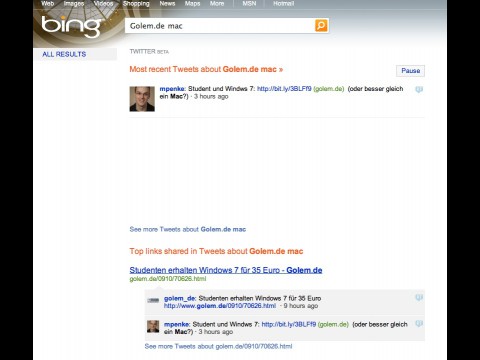The width and height of the screenshot is (480, 360).
Task: Click the TWITTER BETA label
Action: click(x=149, y=52)
